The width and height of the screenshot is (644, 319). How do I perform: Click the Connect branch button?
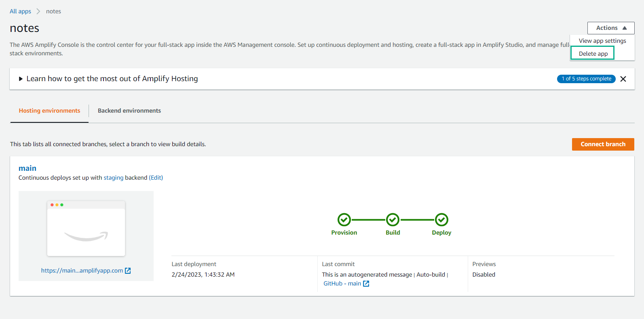603,144
